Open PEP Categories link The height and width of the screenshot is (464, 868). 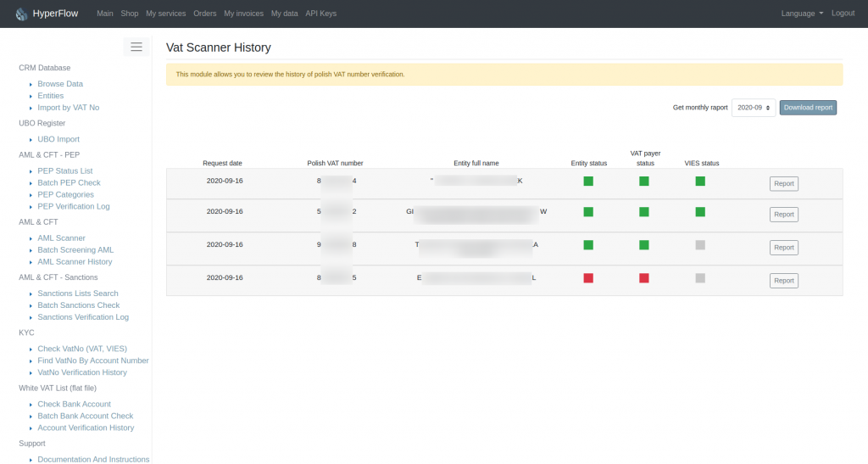[66, 194]
